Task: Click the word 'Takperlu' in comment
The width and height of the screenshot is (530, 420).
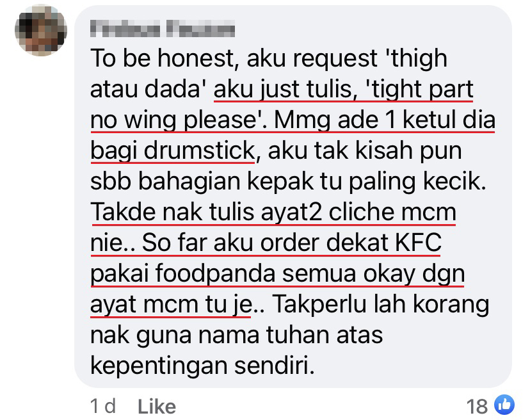Action: 319,304
